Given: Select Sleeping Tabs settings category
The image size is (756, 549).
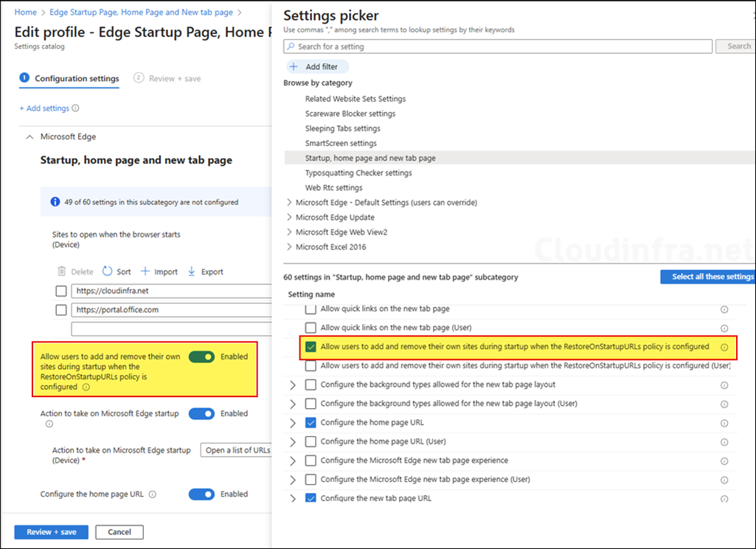Looking at the screenshot, I should (342, 128).
